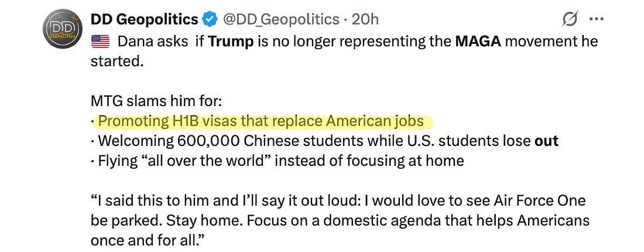Click the yellow highlighted H1B visas line
Screen dimensions: 644x252
(261, 122)
